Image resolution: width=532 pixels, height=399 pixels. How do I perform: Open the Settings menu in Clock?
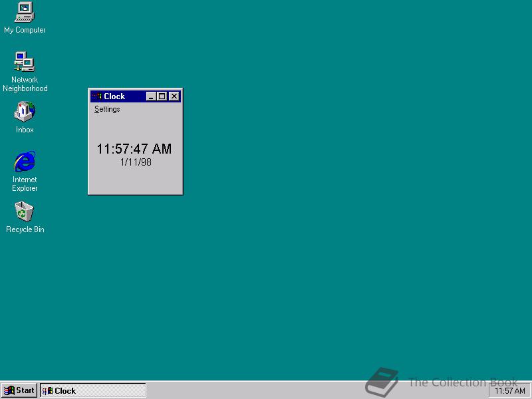coord(107,109)
